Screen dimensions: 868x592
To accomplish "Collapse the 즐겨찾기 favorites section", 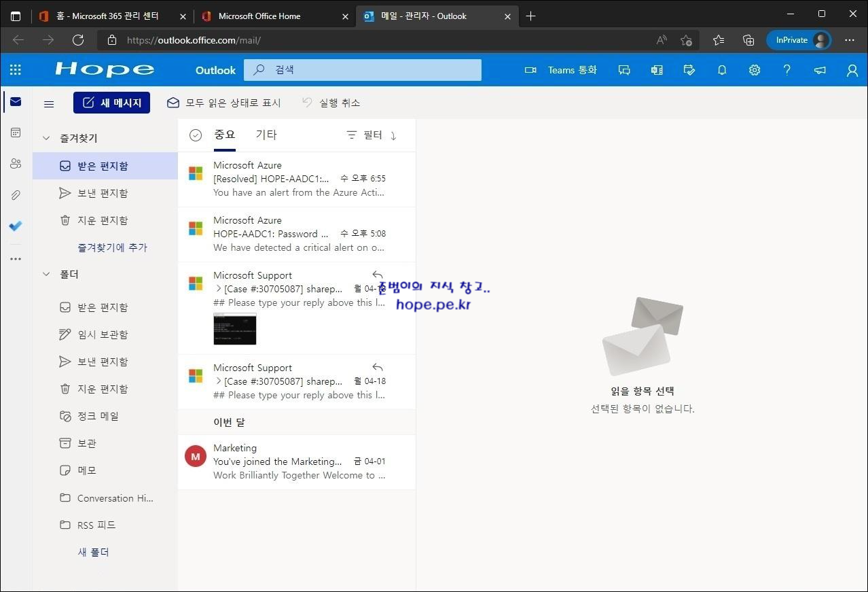I will (x=46, y=138).
